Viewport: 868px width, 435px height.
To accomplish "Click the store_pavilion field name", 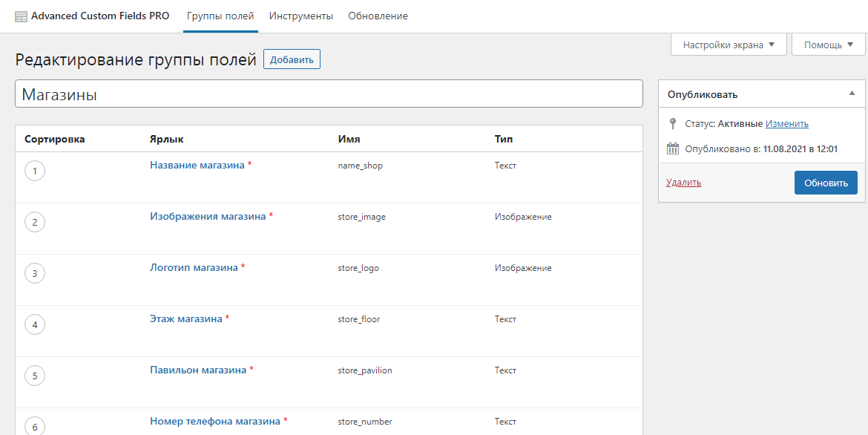I will tap(365, 370).
